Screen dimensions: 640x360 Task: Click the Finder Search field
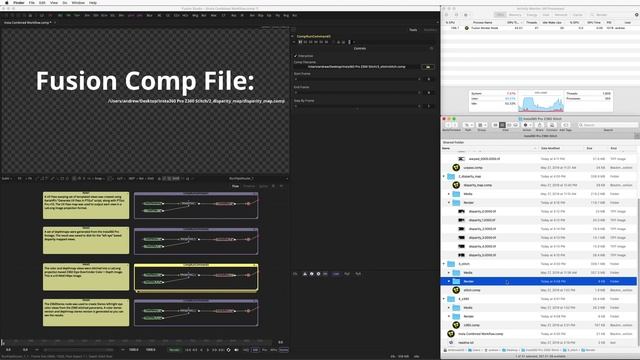(607, 125)
